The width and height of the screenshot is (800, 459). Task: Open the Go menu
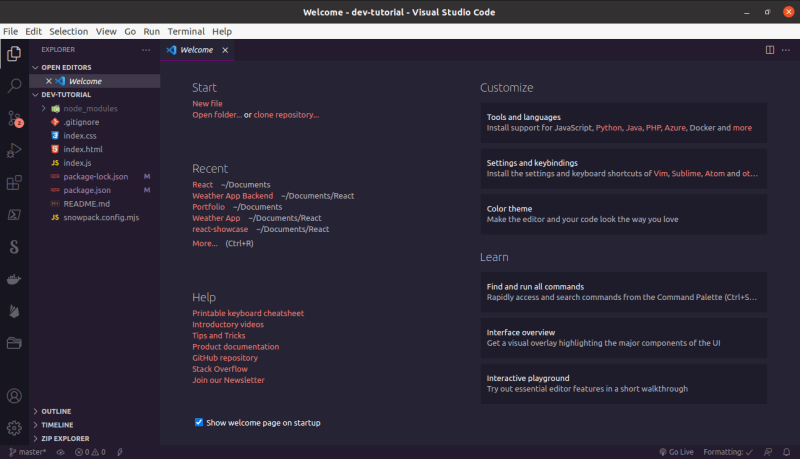130,32
